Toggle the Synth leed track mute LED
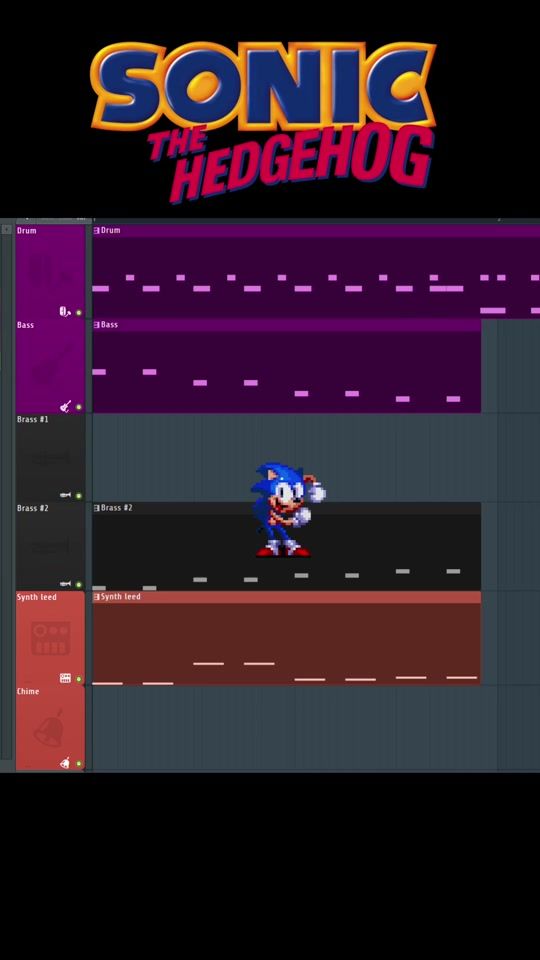This screenshot has width=540, height=960. click(78, 679)
